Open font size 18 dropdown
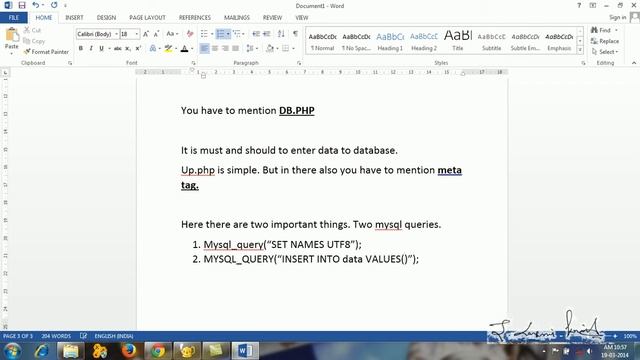The image size is (640, 360). 137,34
